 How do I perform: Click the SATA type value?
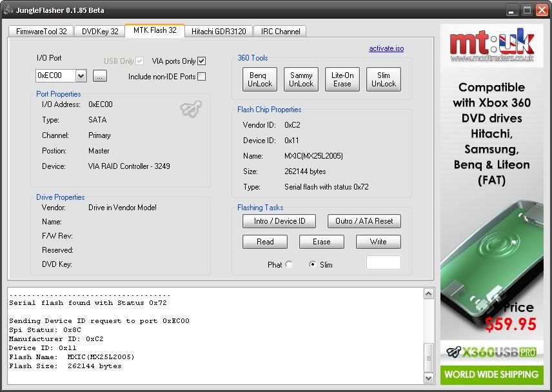[97, 120]
